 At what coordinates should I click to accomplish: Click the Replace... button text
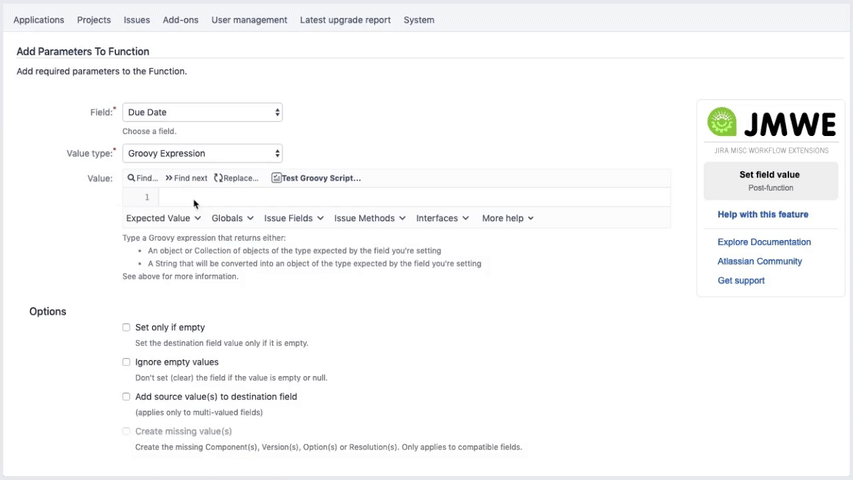pyautogui.click(x=241, y=178)
